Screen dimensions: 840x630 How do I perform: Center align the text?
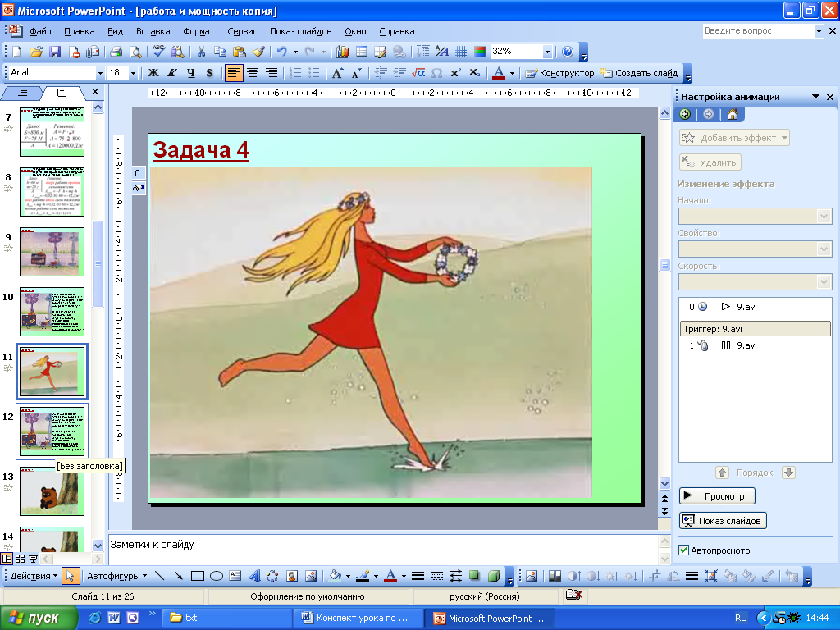[x=253, y=73]
